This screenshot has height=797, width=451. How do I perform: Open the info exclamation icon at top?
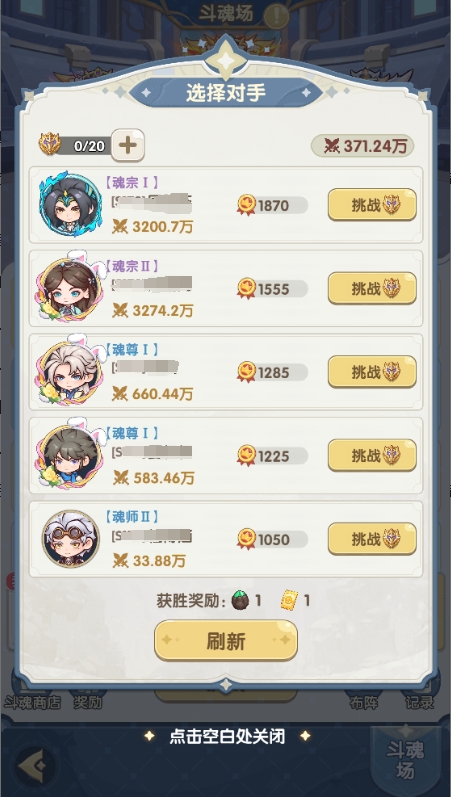(x=277, y=16)
